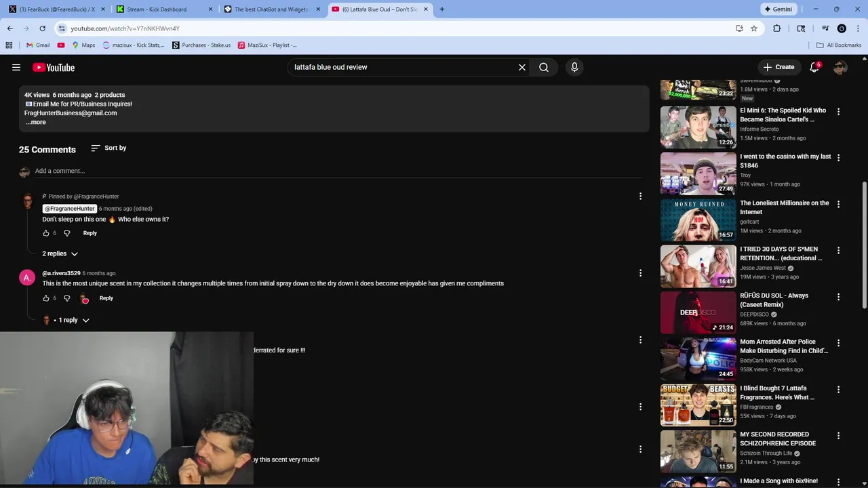Open the YouTube shortcut bookmark icon
Viewport: 868px width, 488px height.
point(61,45)
